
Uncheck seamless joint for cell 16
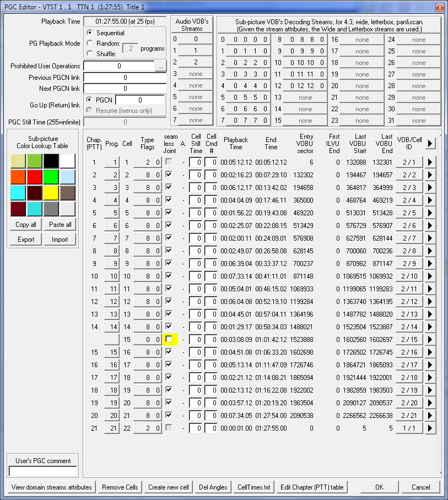click(169, 351)
